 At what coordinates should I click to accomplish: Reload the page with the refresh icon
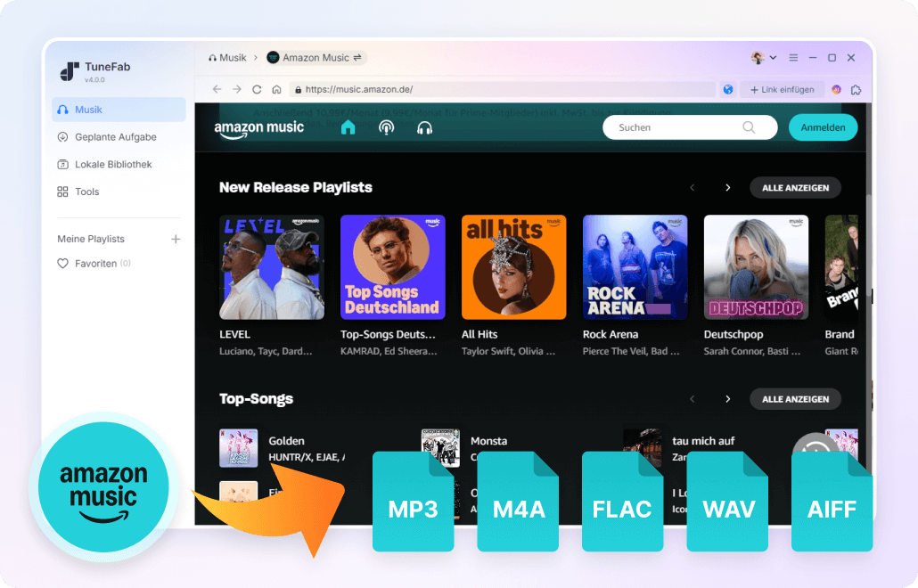[x=257, y=89]
